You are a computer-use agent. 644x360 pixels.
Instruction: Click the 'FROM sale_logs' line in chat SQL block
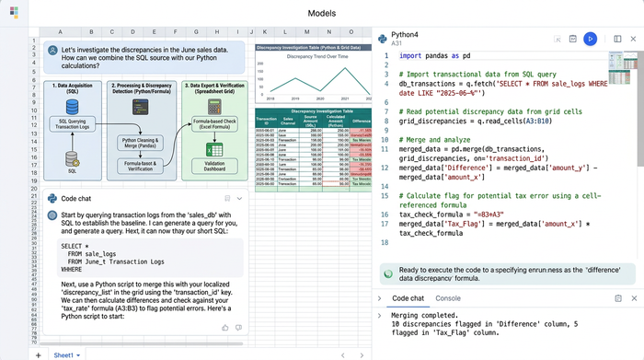click(92, 254)
